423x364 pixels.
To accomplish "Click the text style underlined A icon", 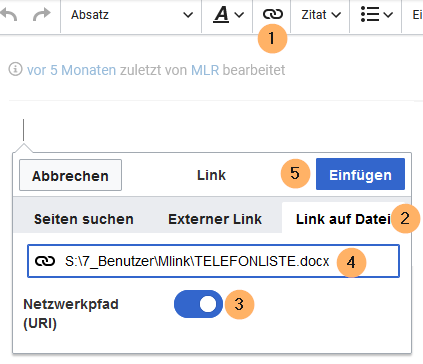I will tap(221, 15).
